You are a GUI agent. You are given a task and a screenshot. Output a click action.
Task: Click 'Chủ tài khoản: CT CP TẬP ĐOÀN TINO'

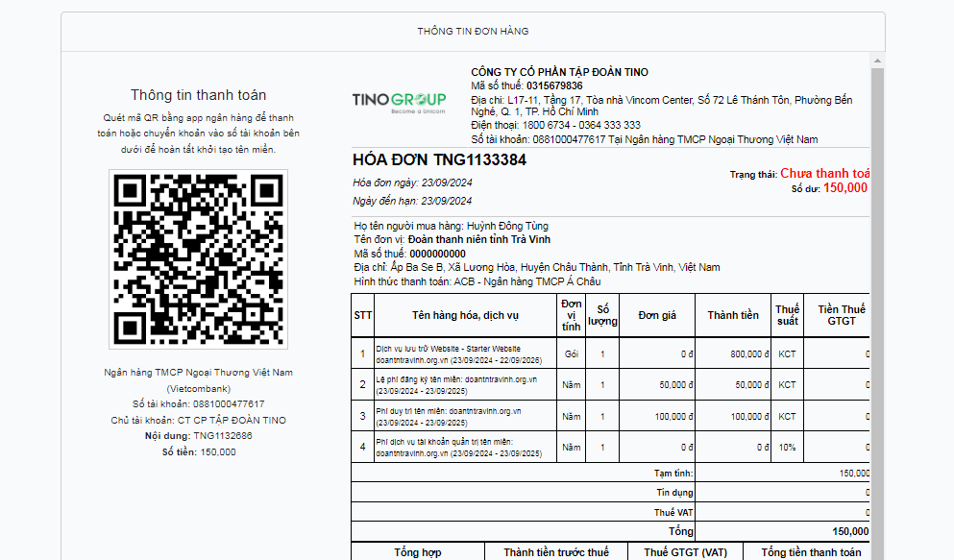[198, 420]
